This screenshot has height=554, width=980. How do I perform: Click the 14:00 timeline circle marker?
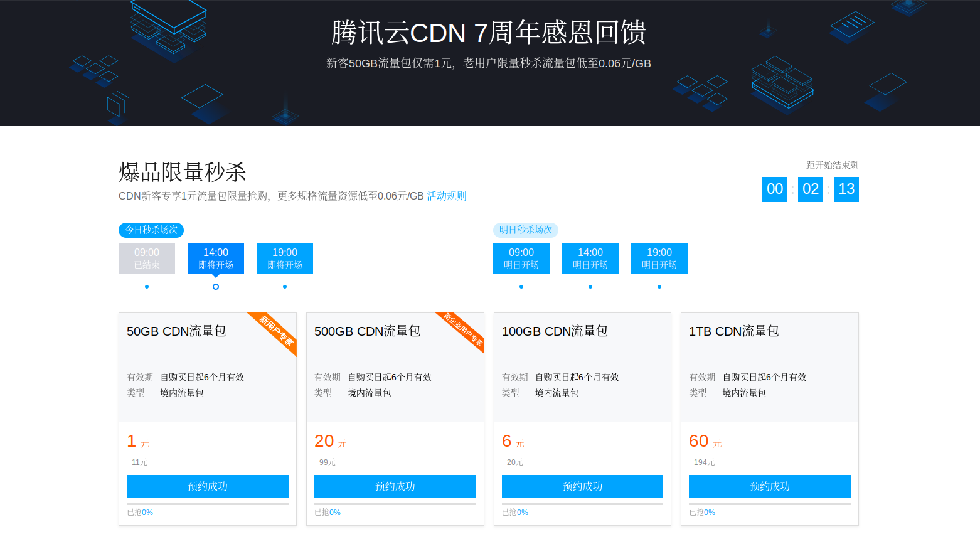(216, 287)
